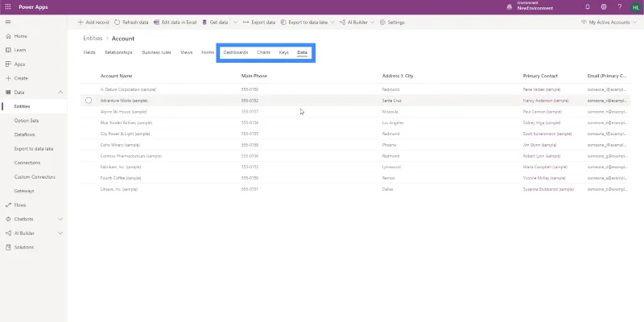Click the Data table icon in sidebar
644x322 pixels.
click(8, 93)
